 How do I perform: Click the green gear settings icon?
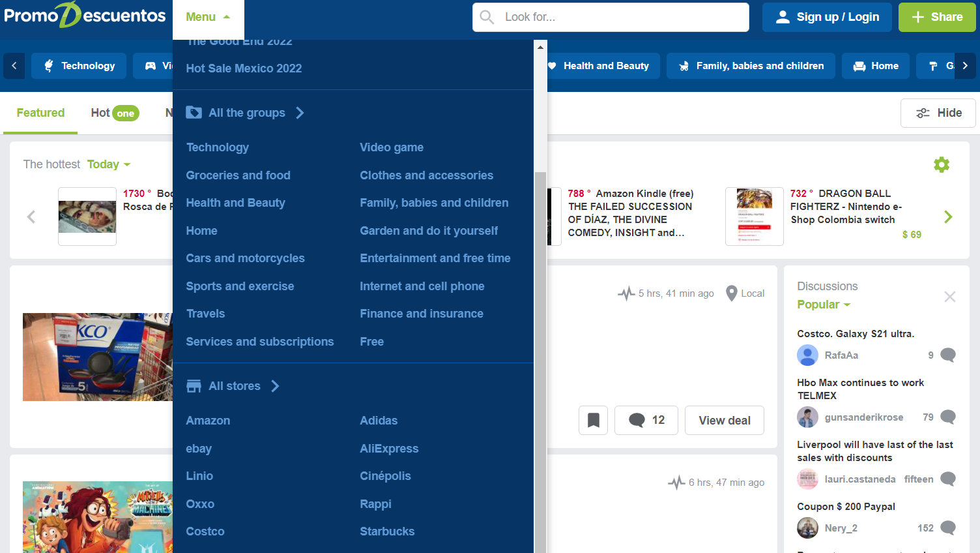942,164
